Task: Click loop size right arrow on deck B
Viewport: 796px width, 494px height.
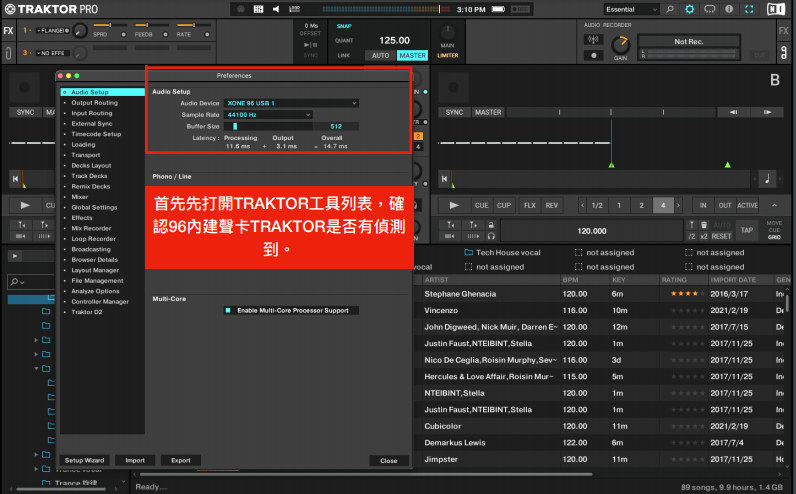Action: point(678,205)
